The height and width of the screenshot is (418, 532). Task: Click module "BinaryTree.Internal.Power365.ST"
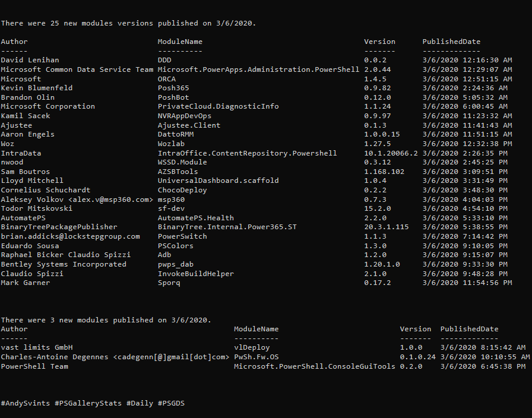[x=227, y=227]
